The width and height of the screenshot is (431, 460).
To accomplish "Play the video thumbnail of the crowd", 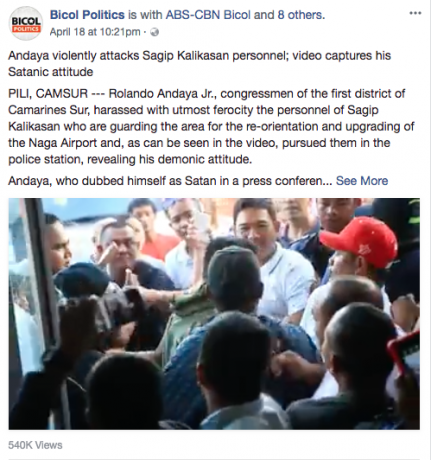I will (x=214, y=314).
